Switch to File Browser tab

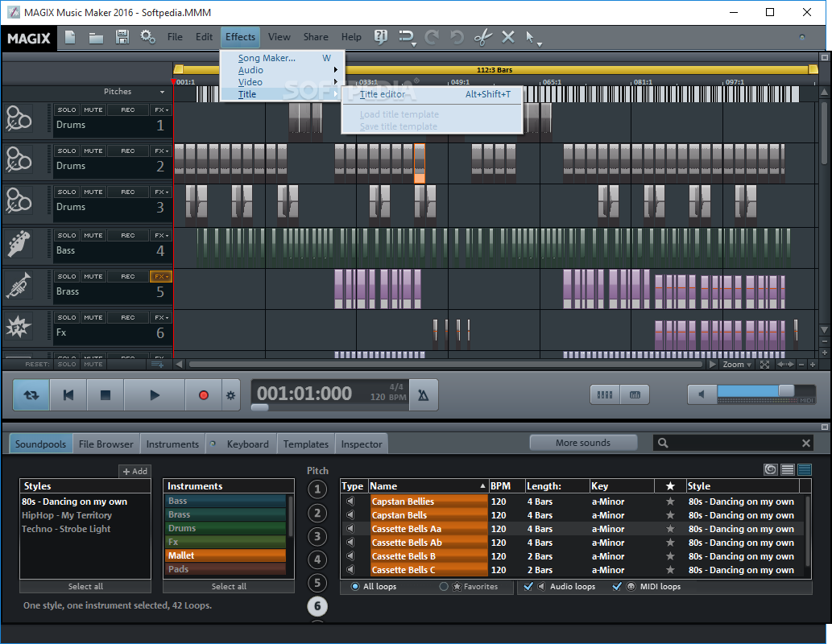pyautogui.click(x=106, y=444)
